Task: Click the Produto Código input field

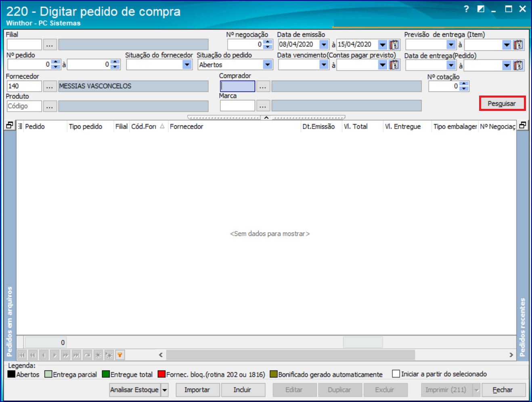Action: pyautogui.click(x=24, y=106)
